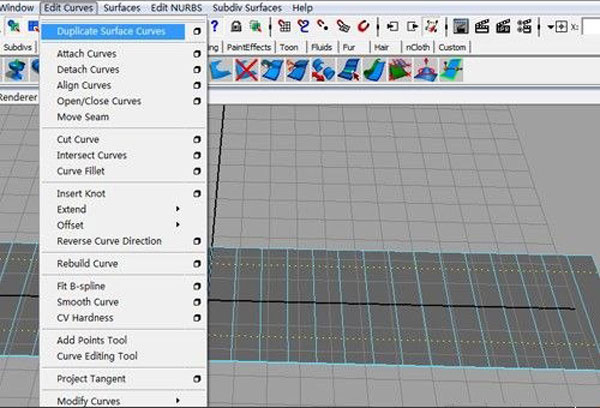Choose Reverse Curve Direction menu item
The height and width of the screenshot is (408, 600).
point(109,241)
